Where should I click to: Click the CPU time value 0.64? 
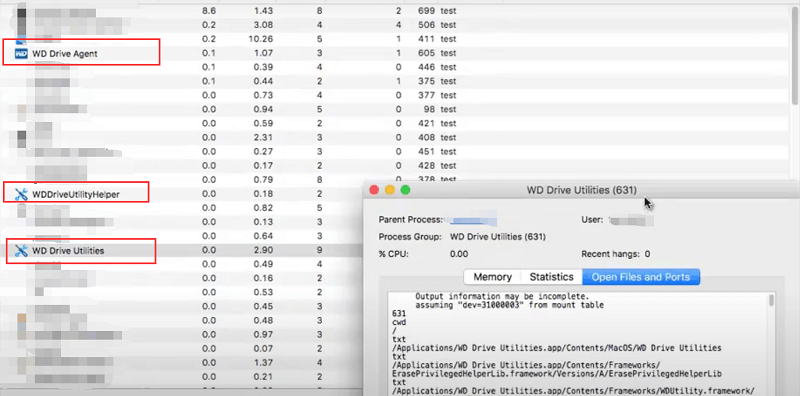coord(264,236)
